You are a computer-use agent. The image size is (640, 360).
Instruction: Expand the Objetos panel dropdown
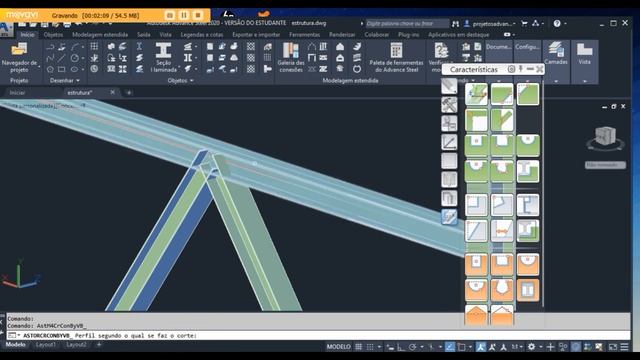pos(180,80)
